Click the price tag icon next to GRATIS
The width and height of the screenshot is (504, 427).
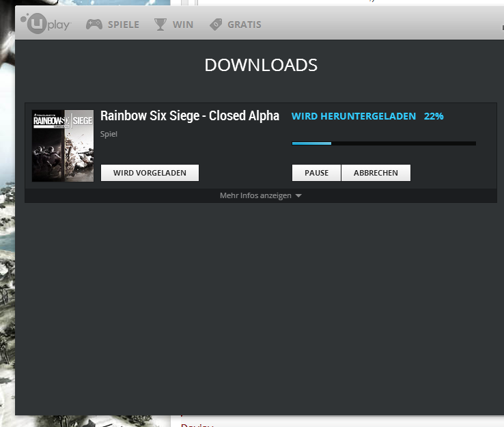coord(216,25)
